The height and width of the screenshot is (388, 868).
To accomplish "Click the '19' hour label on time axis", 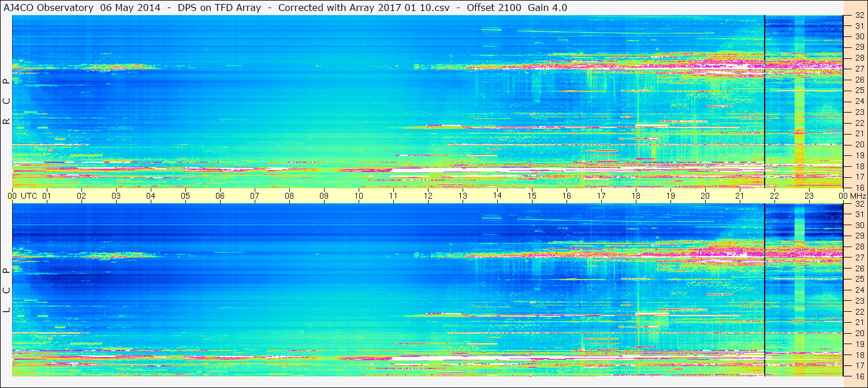I will (670, 196).
